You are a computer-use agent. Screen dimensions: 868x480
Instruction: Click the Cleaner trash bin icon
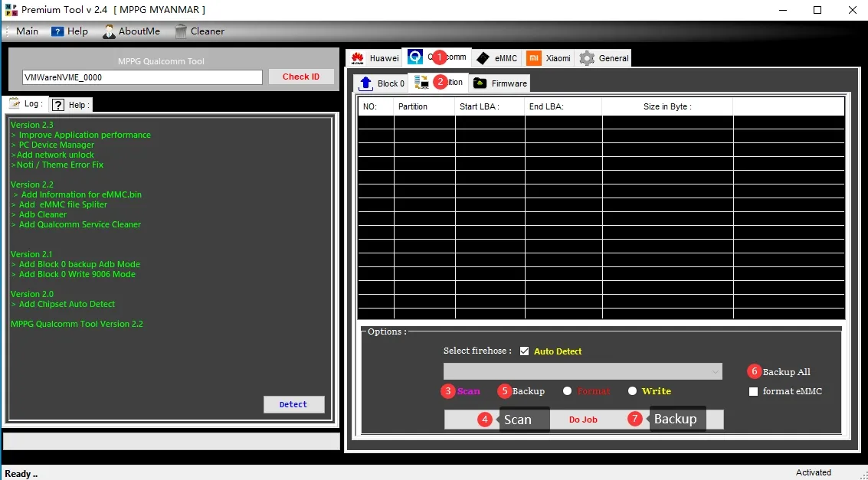[x=181, y=31]
